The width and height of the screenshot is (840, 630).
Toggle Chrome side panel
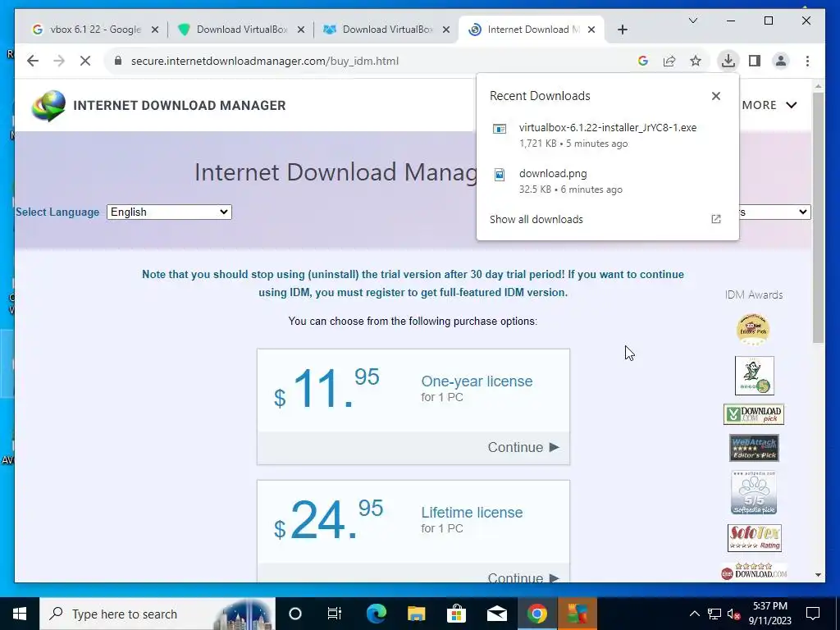[x=755, y=61]
